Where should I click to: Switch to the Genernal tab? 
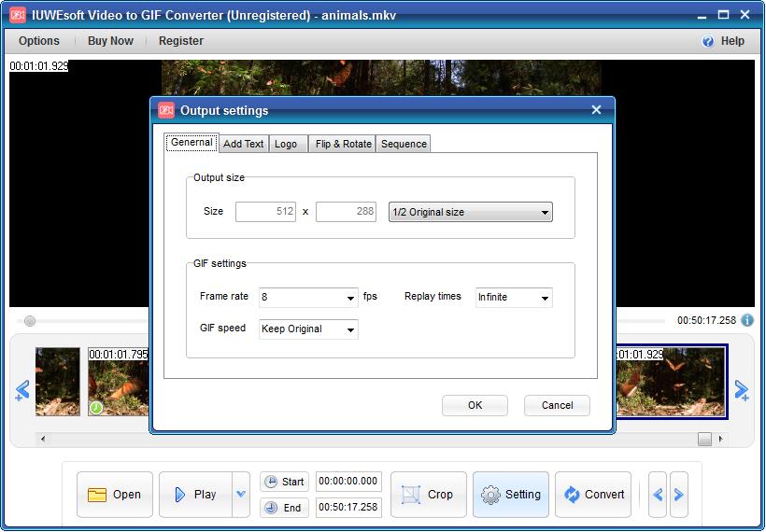(191, 143)
